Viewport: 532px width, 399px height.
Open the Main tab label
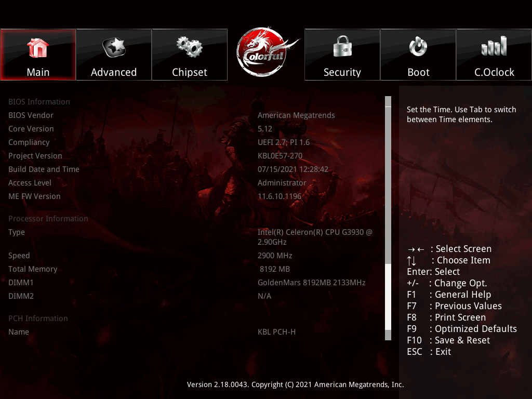click(38, 72)
